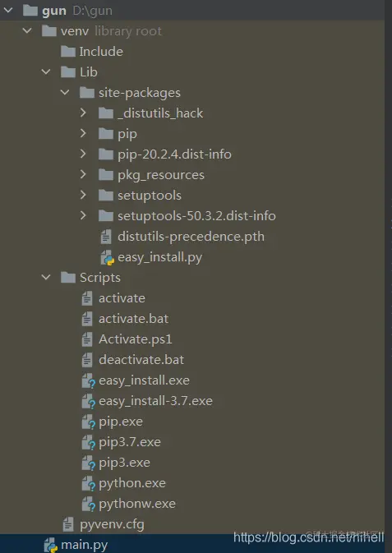Select the Include folder name

click(x=101, y=52)
